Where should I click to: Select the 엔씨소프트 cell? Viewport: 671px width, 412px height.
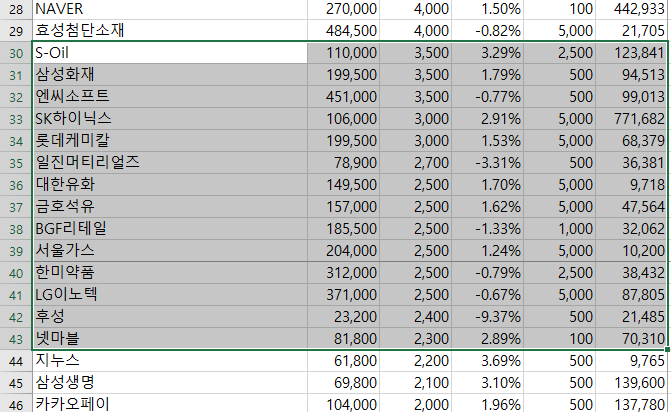pos(170,97)
